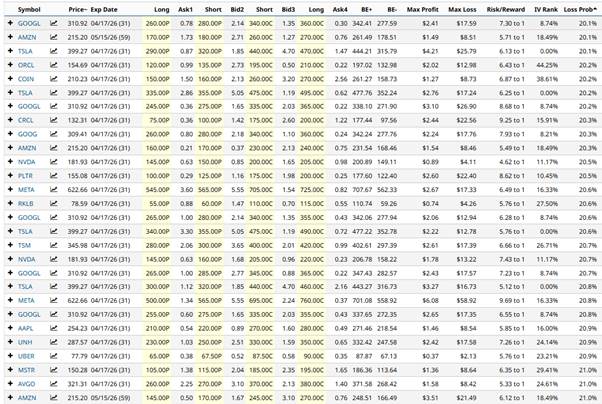Viewport: 602px width, 404px height.
Task: Open chart icon for GOOGL 255.00P row
Action: tap(54, 315)
